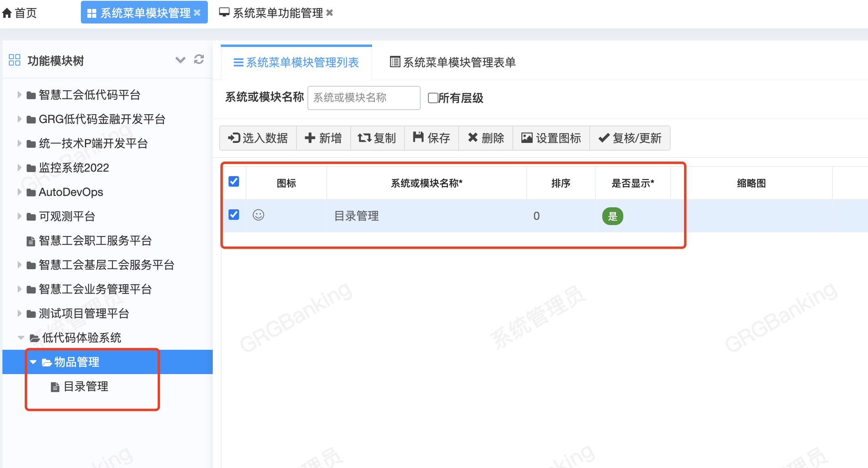Close the 系统菜单模块管理 tab
Image resolution: width=868 pixels, height=468 pixels.
(x=197, y=13)
